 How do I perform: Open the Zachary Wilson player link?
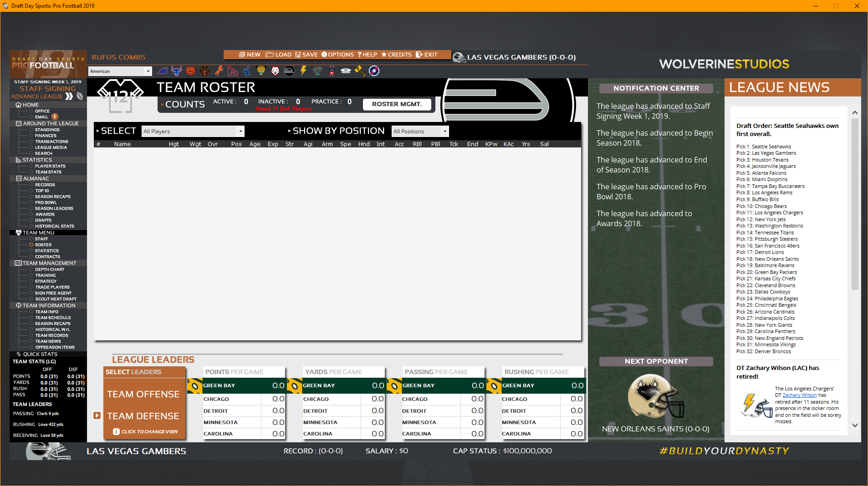tap(799, 395)
